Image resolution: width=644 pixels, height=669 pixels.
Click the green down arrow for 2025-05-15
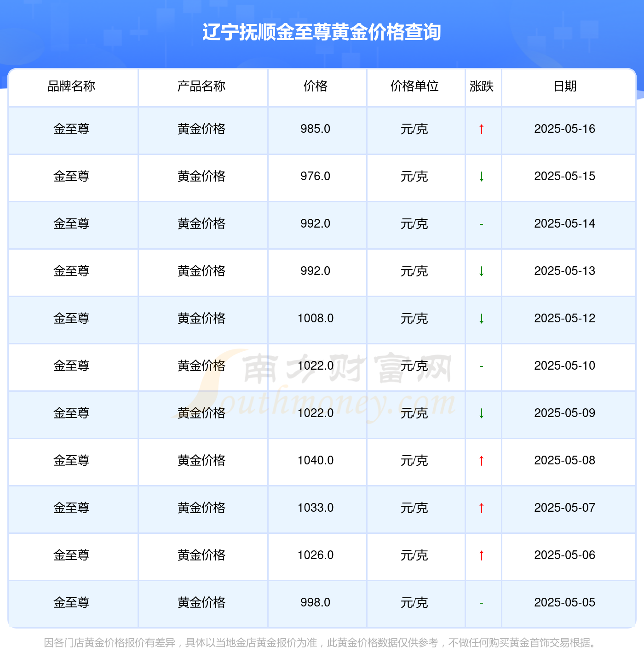point(481,177)
